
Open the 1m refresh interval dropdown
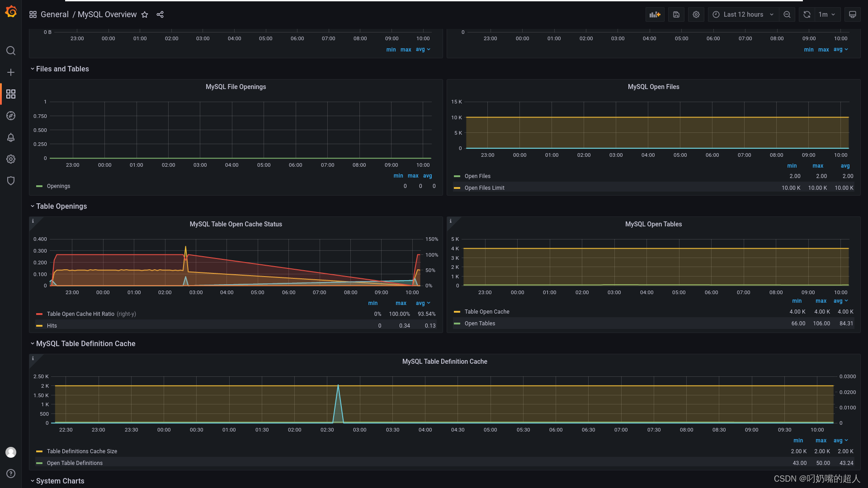(827, 14)
